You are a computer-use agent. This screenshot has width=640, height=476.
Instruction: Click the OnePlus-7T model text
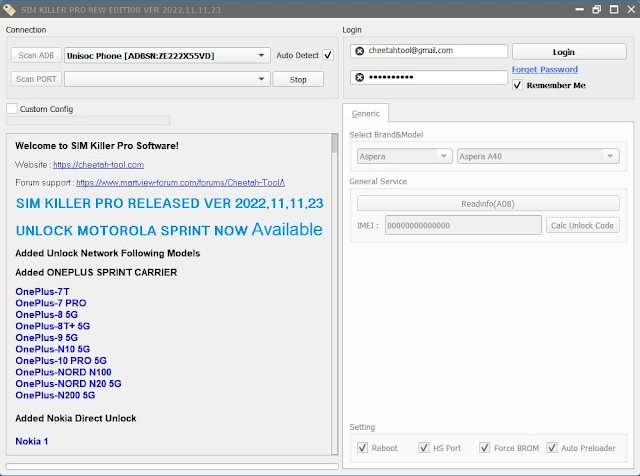(x=42, y=291)
